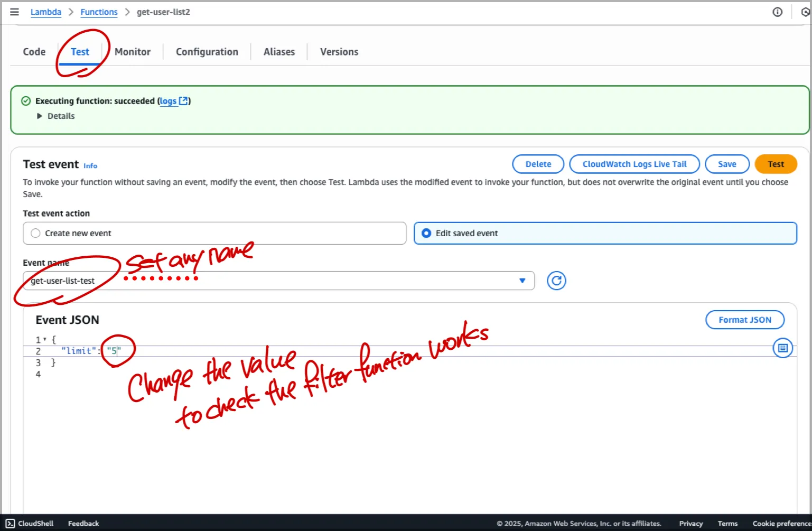Click the info circle icon in header

pos(777,12)
